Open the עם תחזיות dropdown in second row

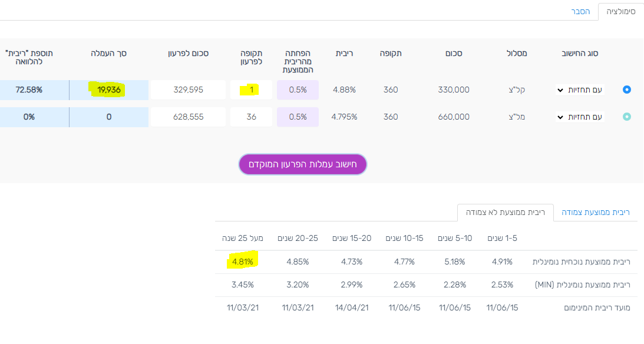coord(580,117)
